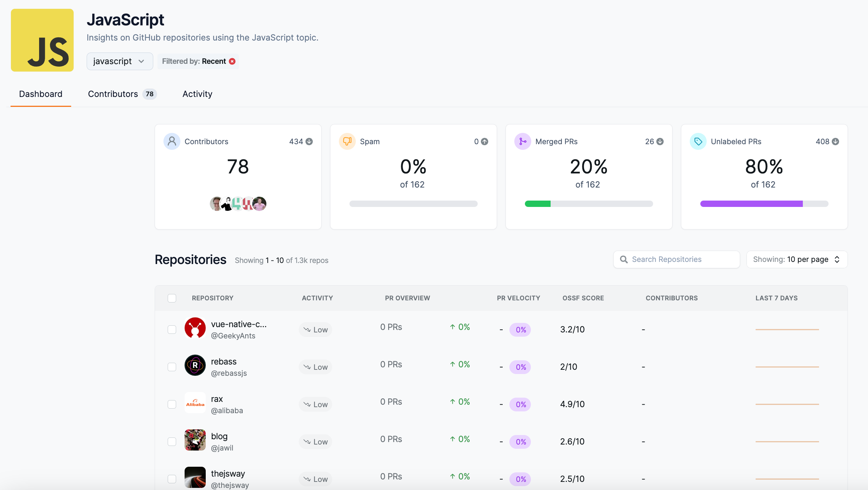The image size is (868, 490).
Task: Click the down arrow next to 26
Action: coord(660,141)
